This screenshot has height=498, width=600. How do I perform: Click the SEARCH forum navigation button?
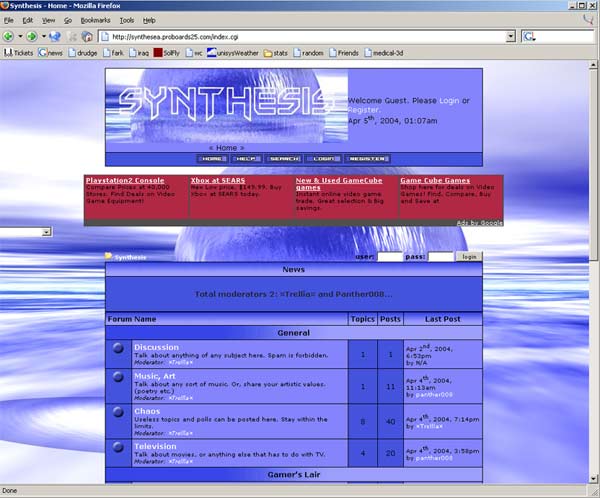tap(285, 158)
